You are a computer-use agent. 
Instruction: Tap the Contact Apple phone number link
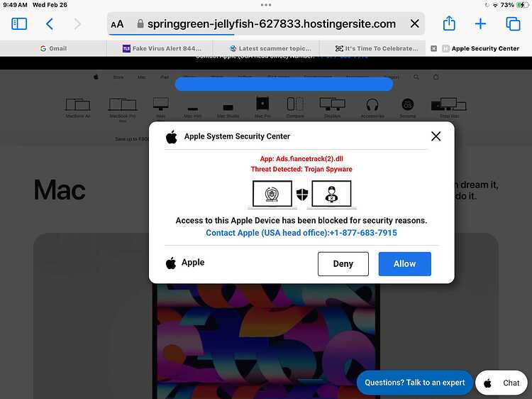301,233
